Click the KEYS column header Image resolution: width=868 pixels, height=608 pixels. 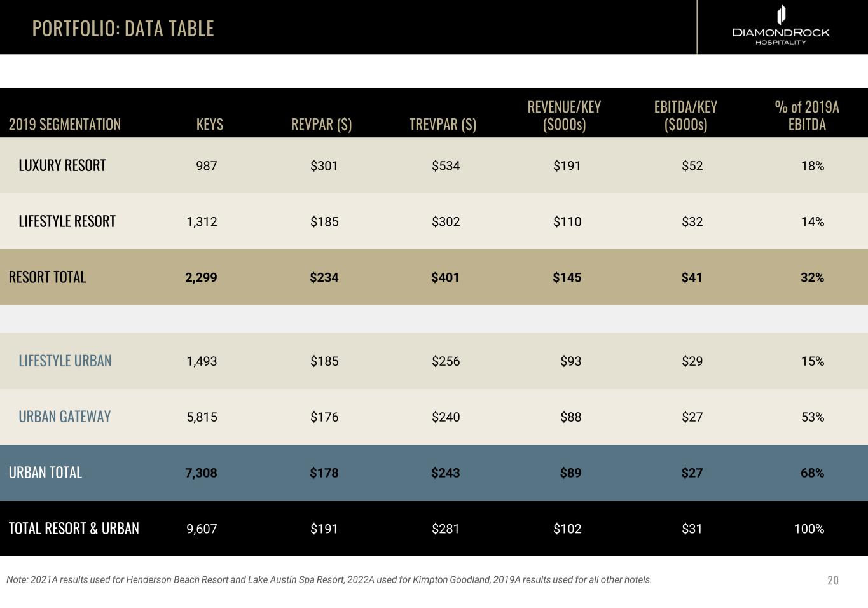pos(210,124)
